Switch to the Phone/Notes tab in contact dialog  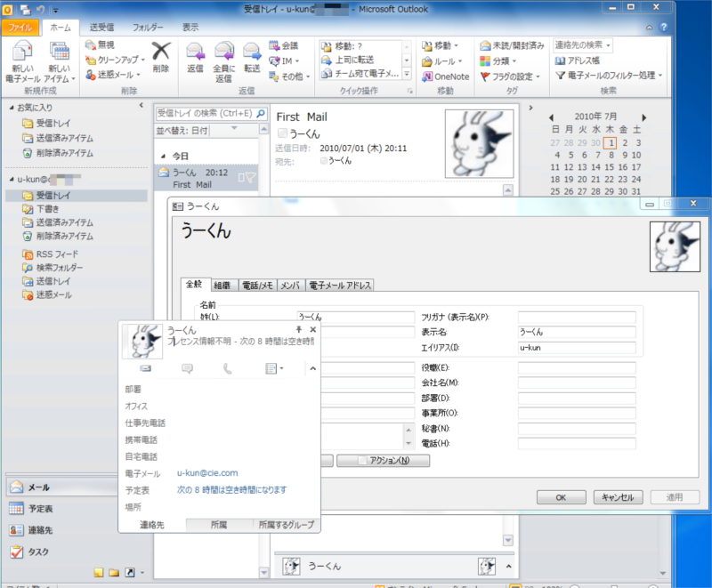click(257, 286)
